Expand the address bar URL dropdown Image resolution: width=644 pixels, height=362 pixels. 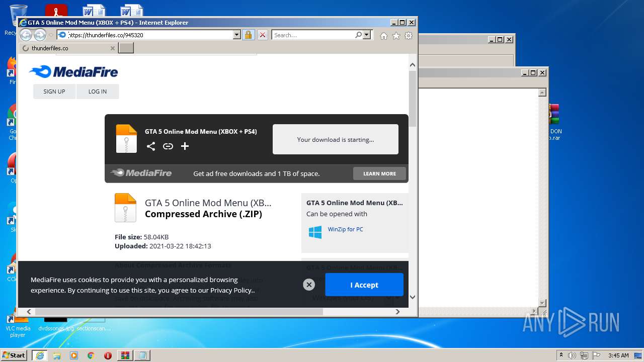(x=237, y=35)
